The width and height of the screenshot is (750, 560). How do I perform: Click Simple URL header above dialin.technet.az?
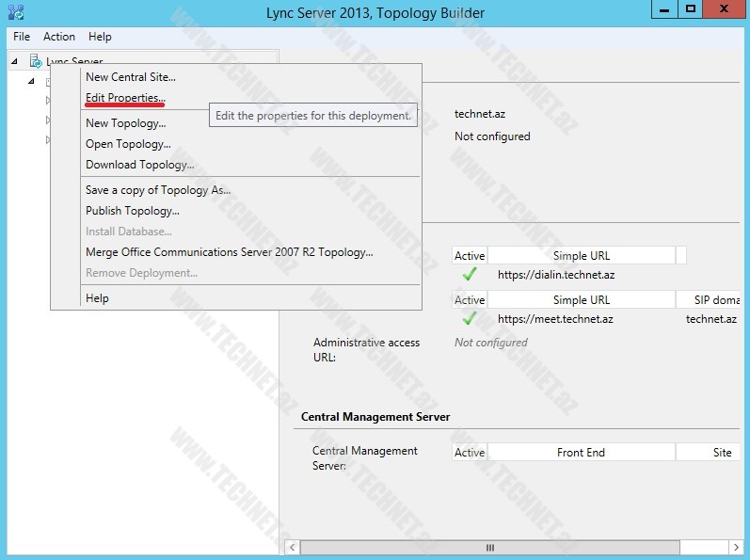pyautogui.click(x=582, y=256)
